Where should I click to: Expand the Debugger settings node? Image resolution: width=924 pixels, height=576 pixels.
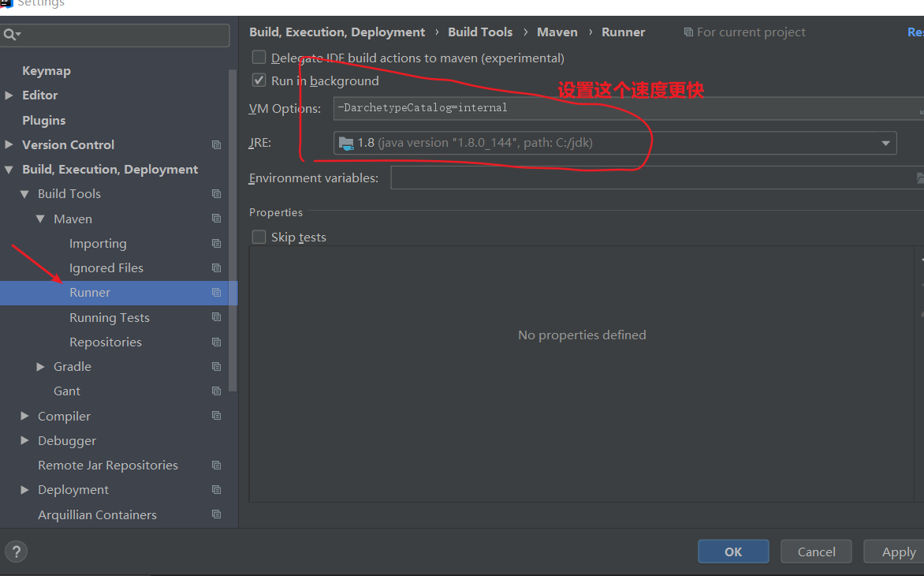[25, 441]
